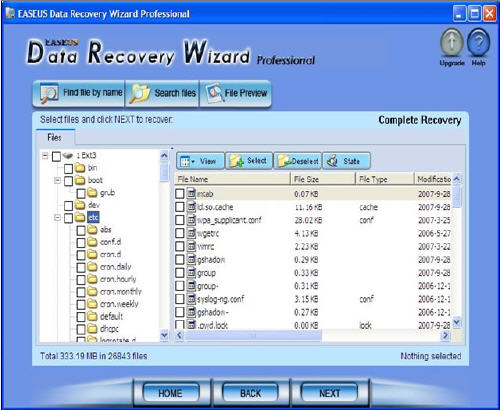The width and height of the screenshot is (500, 410).
Task: Click the mtab file icon
Action: (x=191, y=194)
